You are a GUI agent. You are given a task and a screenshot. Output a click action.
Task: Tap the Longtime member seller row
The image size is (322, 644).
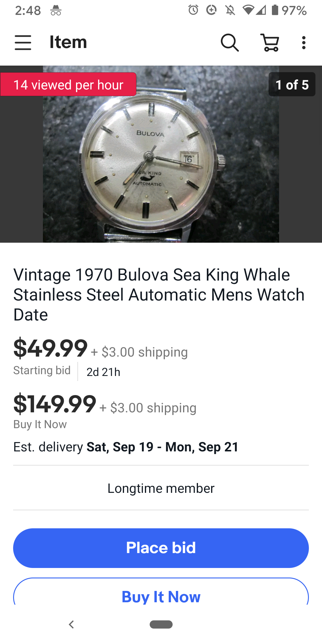tap(161, 488)
